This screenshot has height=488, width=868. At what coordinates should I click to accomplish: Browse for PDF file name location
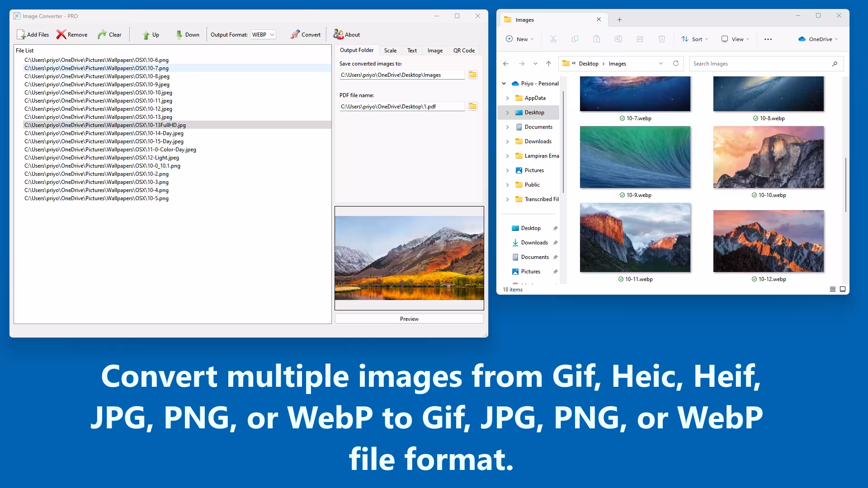click(x=473, y=106)
